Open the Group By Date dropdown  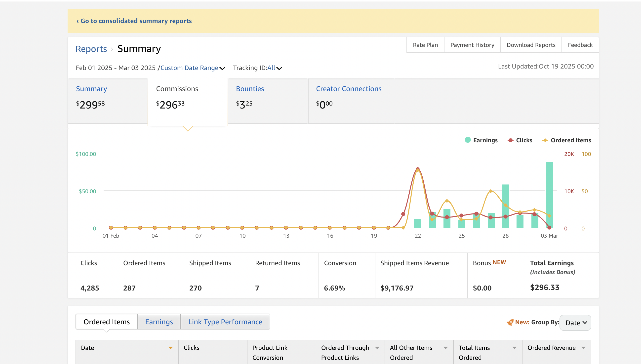[575, 323]
